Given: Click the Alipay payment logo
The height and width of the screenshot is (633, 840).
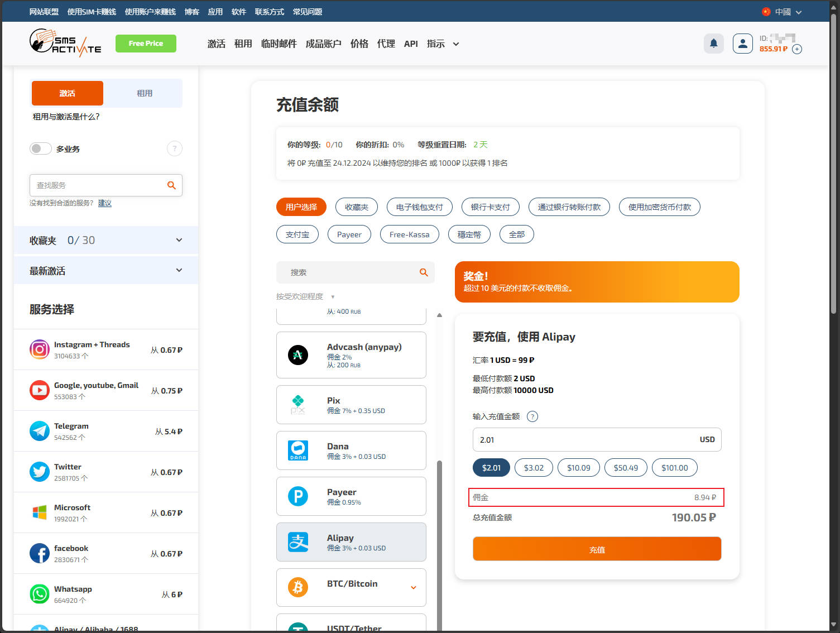Looking at the screenshot, I should [298, 542].
